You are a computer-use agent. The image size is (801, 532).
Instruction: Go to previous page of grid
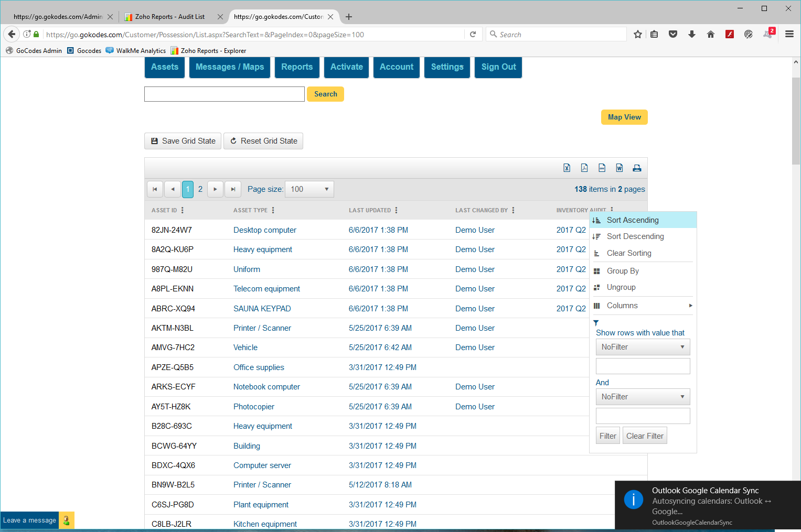[173, 189]
